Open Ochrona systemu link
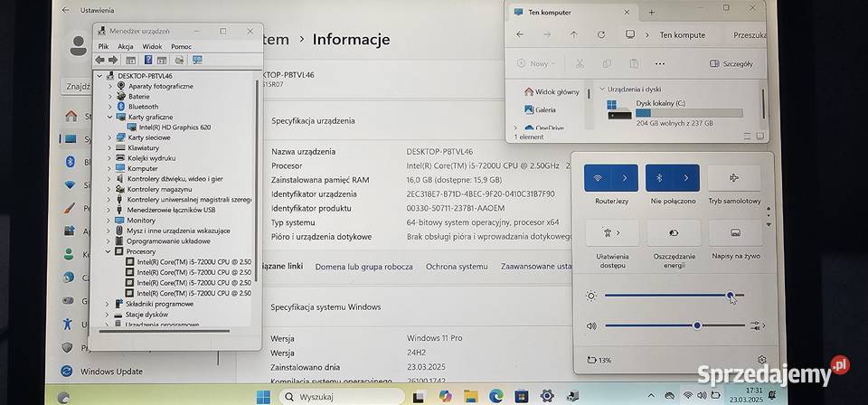The image size is (868, 405). [457, 267]
